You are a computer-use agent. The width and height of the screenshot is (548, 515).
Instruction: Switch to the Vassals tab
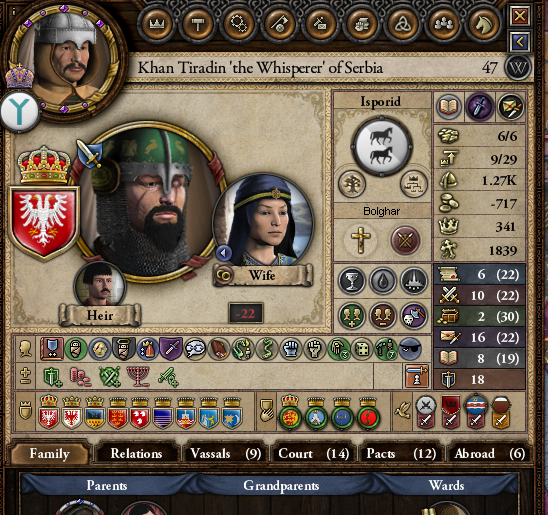pos(225,454)
